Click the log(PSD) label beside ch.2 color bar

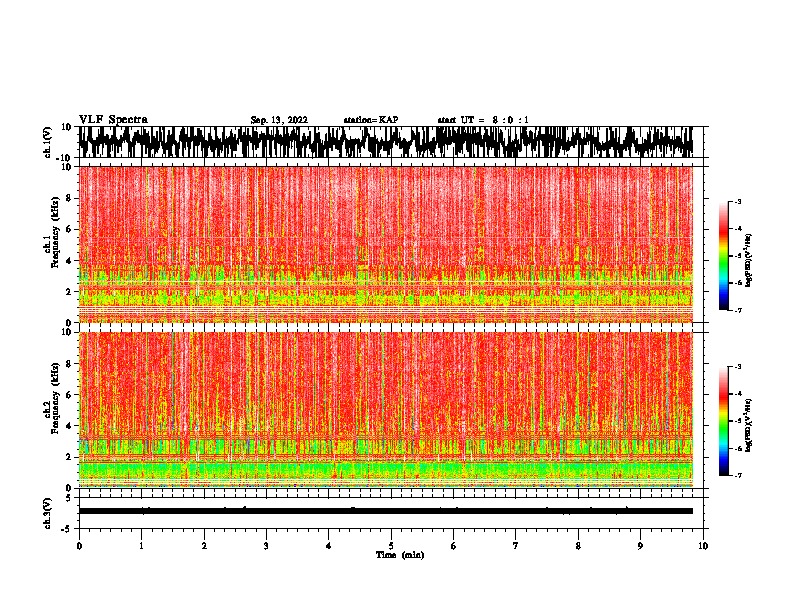(748, 425)
